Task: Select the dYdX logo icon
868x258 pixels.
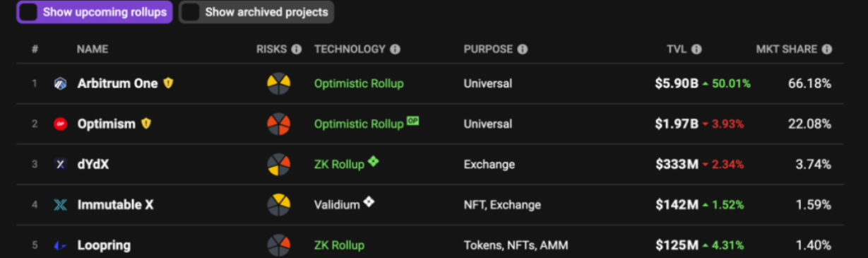Action: coord(60,164)
